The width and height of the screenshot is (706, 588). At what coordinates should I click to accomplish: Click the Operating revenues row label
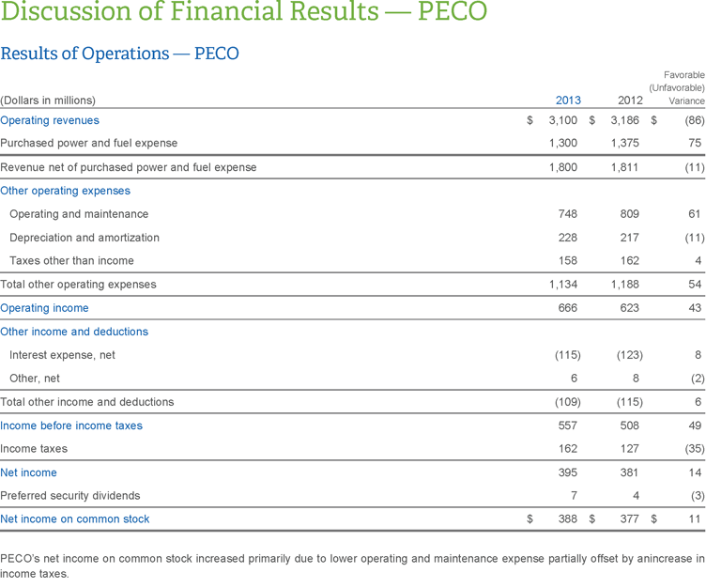tap(50, 120)
